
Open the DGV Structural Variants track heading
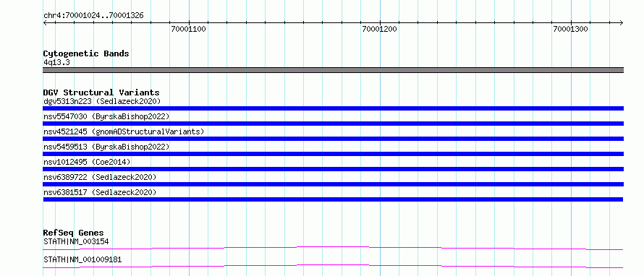click(101, 92)
